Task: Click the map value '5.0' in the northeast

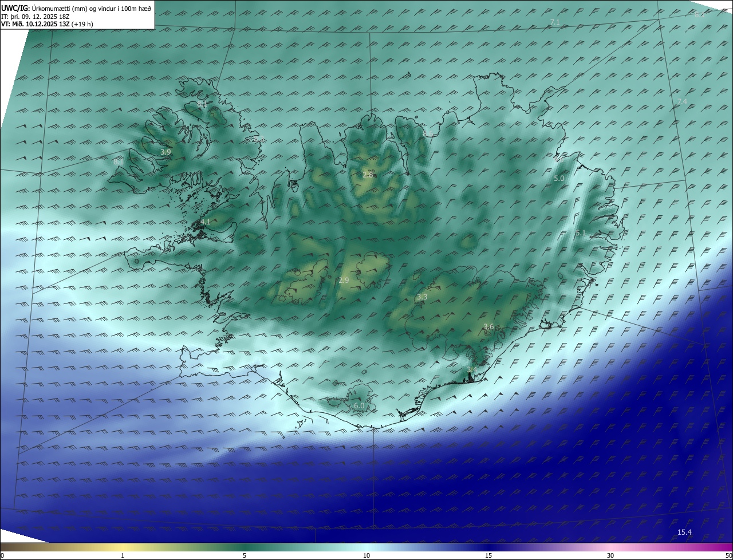Action: [559, 179]
